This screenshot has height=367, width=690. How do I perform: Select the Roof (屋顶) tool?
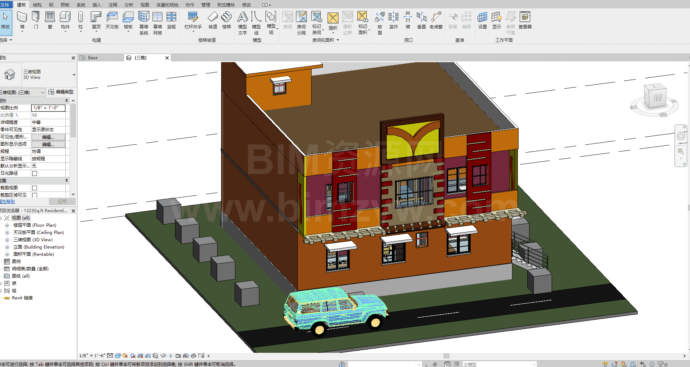(96, 20)
